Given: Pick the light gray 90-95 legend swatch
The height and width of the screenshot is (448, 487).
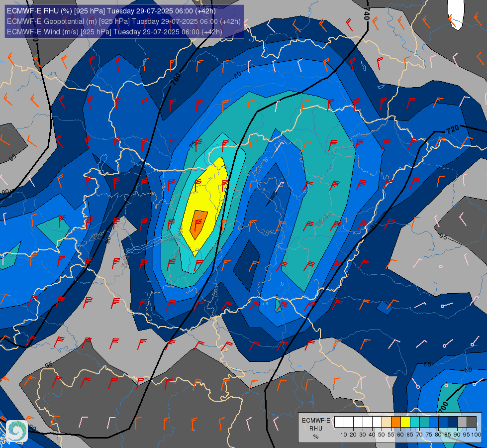Looking at the screenshot, I should (x=462, y=422).
